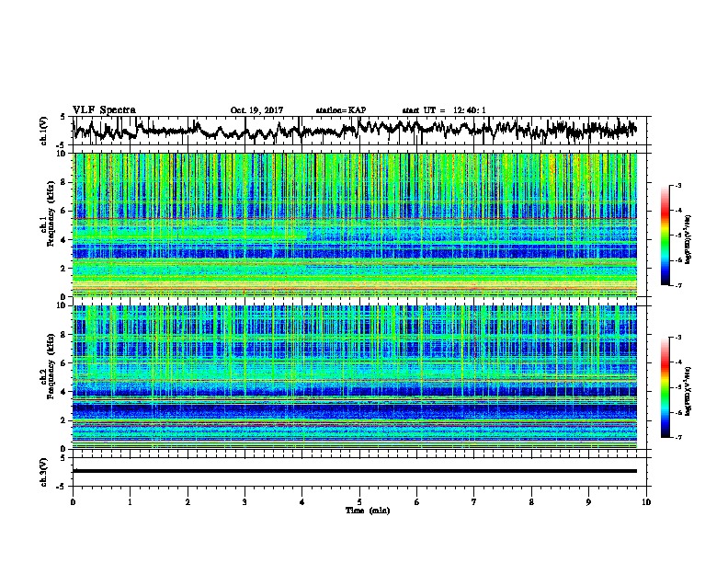Click time axis tick label "8"

click(531, 502)
